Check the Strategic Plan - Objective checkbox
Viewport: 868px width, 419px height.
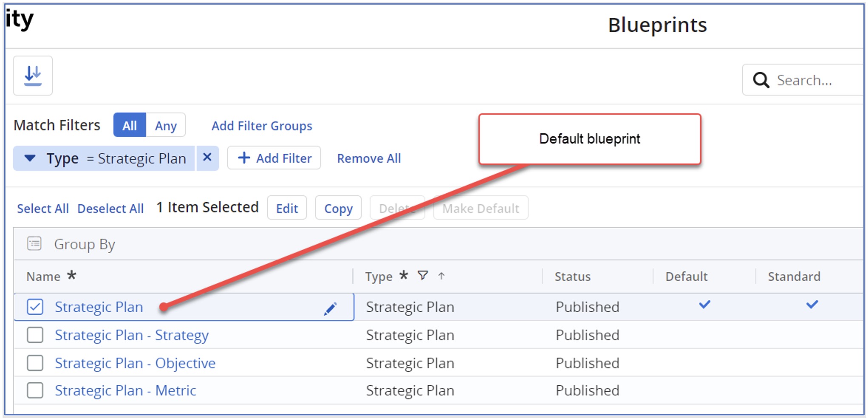[x=35, y=363]
